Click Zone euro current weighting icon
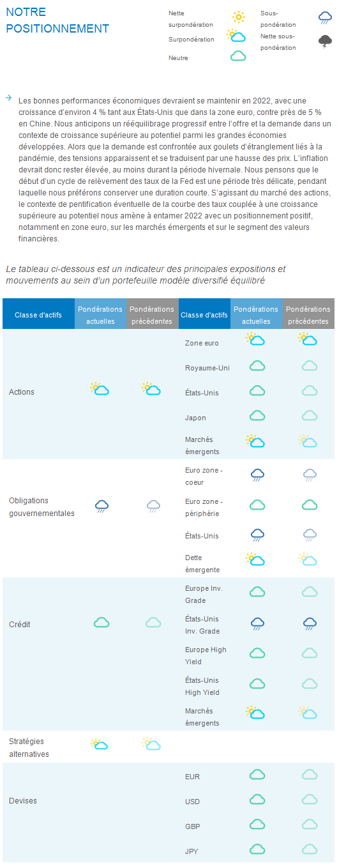Image resolution: width=346 pixels, height=868 pixels. pos(255,339)
